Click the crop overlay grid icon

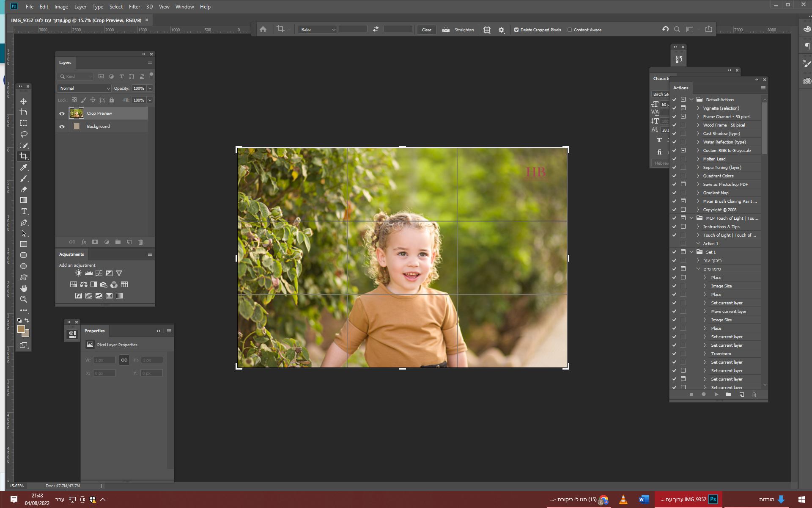click(487, 30)
